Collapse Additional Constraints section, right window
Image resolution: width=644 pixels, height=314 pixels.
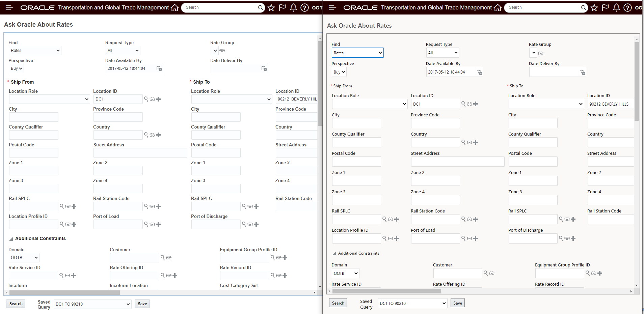(x=334, y=254)
